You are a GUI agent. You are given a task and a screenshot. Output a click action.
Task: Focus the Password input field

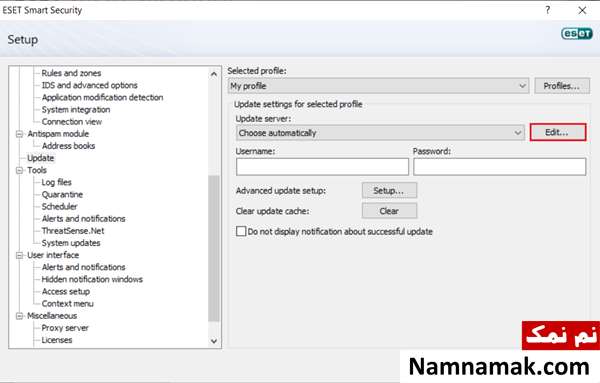[x=499, y=167]
